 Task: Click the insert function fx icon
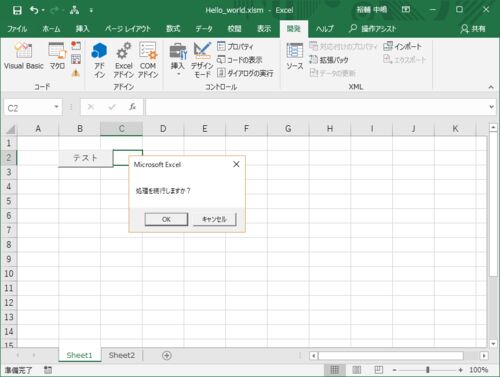(x=132, y=107)
